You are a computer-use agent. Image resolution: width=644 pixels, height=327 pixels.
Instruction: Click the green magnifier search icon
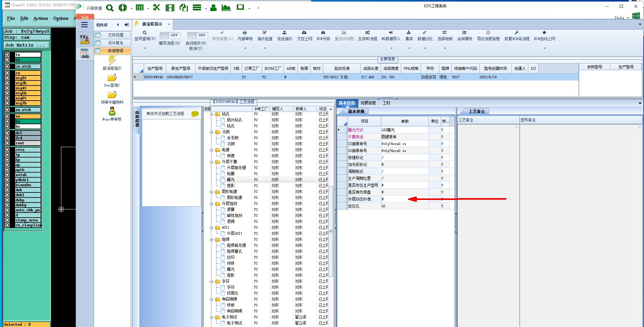(x=110, y=8)
